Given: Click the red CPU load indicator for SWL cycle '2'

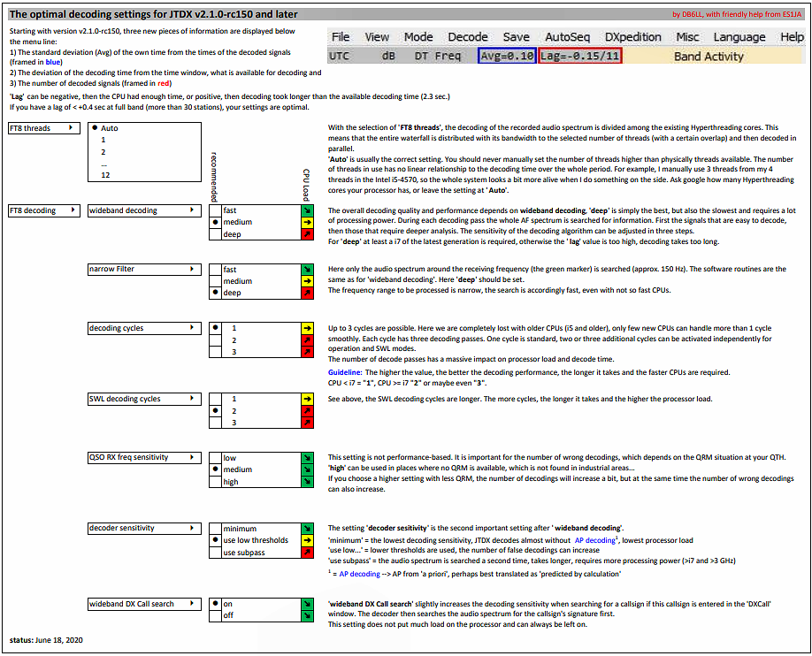Looking at the screenshot, I should (x=307, y=411).
